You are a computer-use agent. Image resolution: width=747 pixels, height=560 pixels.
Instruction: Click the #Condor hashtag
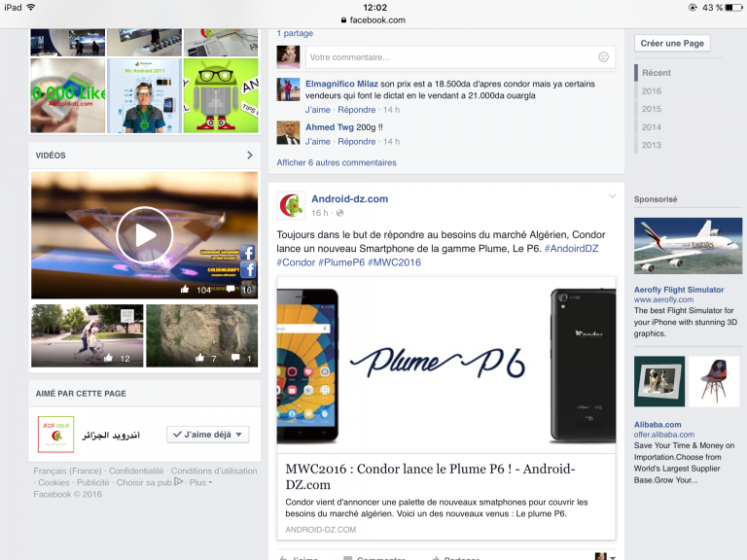click(x=296, y=262)
